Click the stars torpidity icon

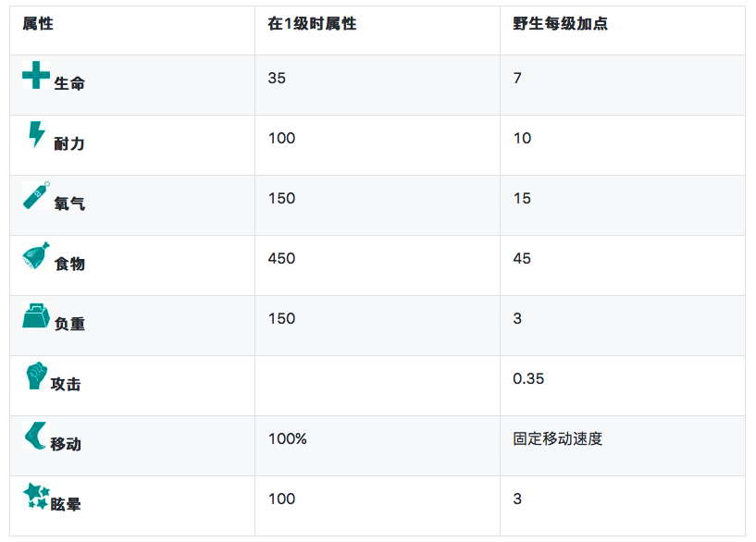point(36,496)
